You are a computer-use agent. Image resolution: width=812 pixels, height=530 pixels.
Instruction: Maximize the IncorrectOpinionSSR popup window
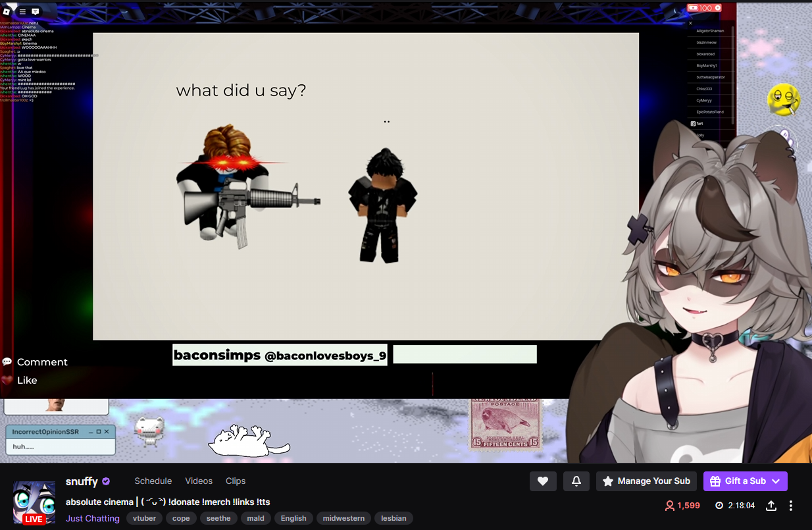[99, 432]
